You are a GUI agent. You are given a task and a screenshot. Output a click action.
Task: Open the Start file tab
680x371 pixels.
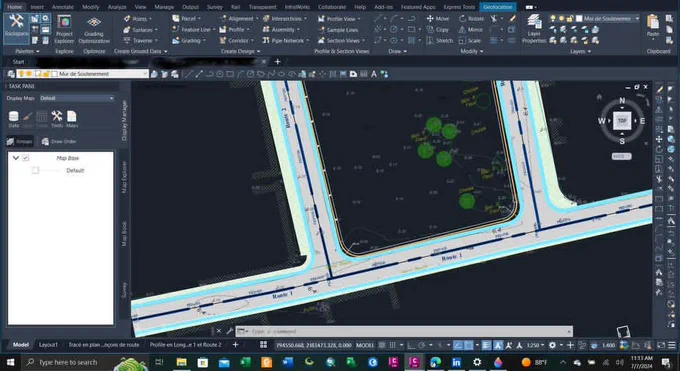pyautogui.click(x=18, y=62)
